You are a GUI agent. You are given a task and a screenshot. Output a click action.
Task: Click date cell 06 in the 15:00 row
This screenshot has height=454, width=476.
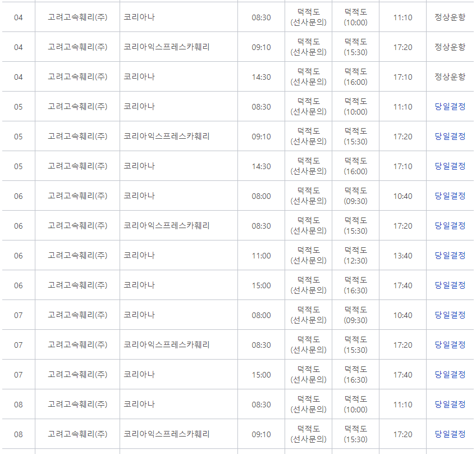(x=18, y=285)
